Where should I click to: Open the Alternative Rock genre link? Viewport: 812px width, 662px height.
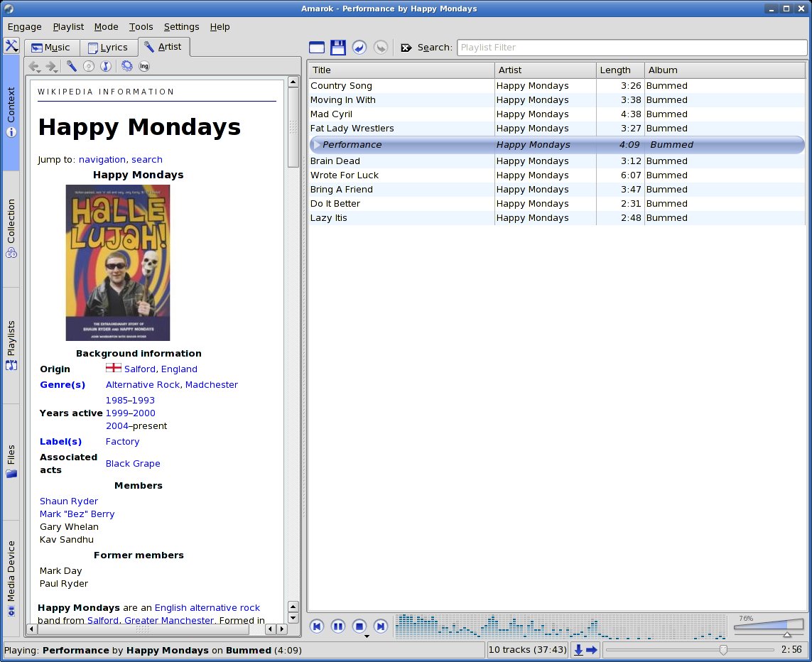point(143,384)
